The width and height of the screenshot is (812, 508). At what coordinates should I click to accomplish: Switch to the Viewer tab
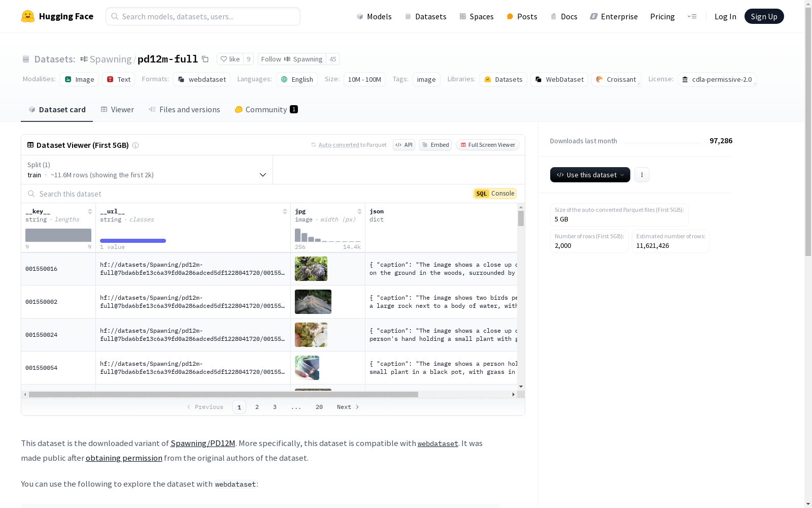(x=117, y=109)
